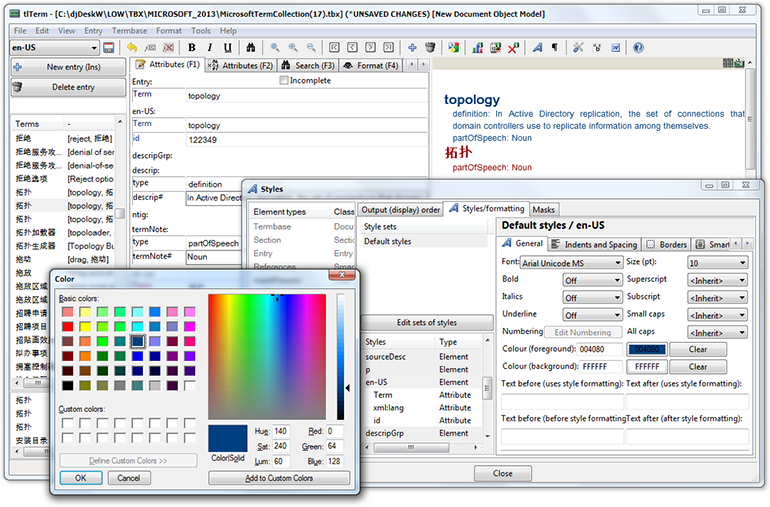Click the Italic formatting toolbar icon
770x507 pixels.
(208, 47)
